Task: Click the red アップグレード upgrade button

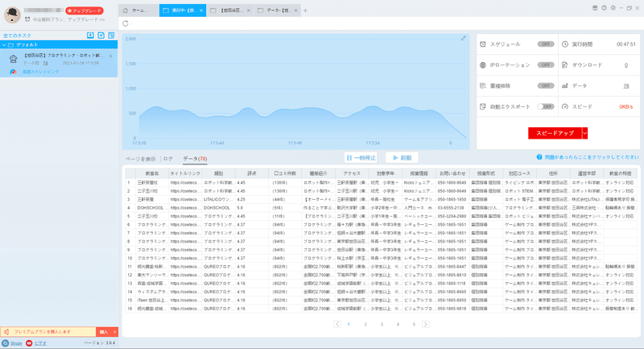Action: click(x=85, y=10)
